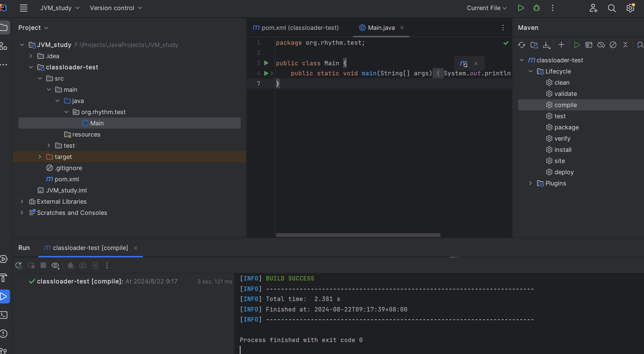The image size is (644, 354).
Task: Open the Run tool window in the sidebar
Action: click(x=4, y=297)
